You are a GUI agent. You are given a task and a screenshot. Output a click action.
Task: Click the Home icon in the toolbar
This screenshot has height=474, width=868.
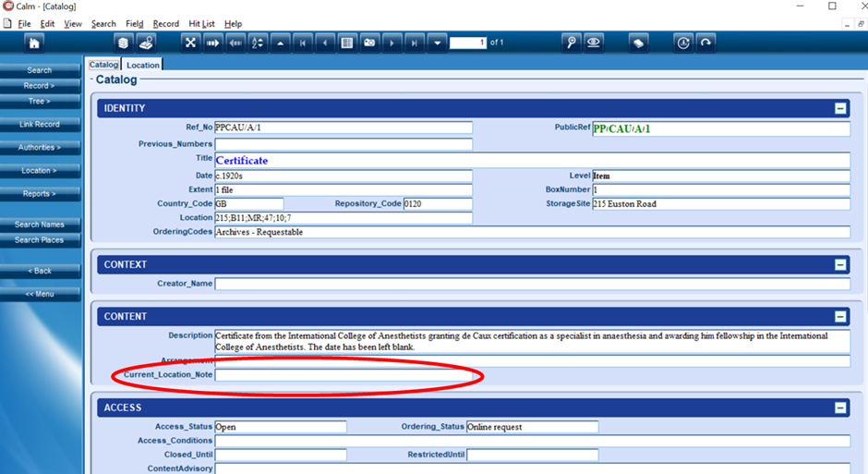pos(34,43)
